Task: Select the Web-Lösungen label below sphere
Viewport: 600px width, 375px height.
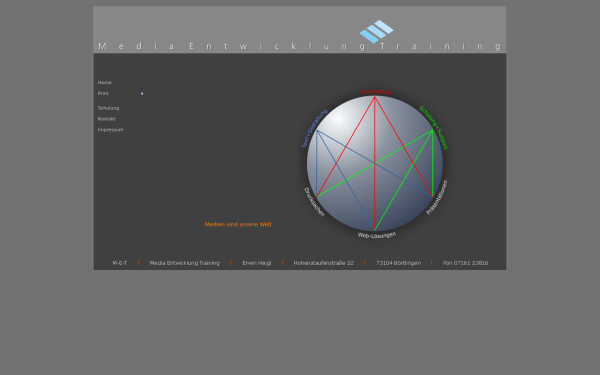Action: [377, 235]
